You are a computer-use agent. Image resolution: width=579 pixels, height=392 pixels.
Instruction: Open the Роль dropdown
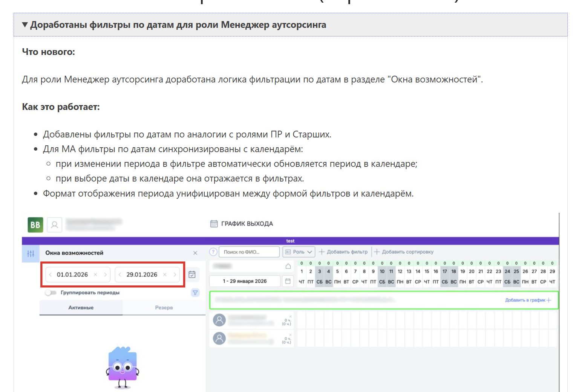click(x=299, y=252)
